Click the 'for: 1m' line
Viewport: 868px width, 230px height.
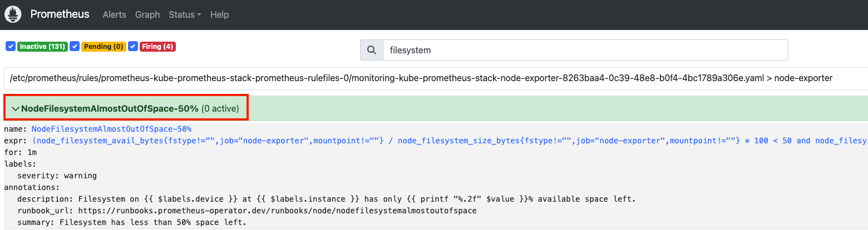(21, 152)
